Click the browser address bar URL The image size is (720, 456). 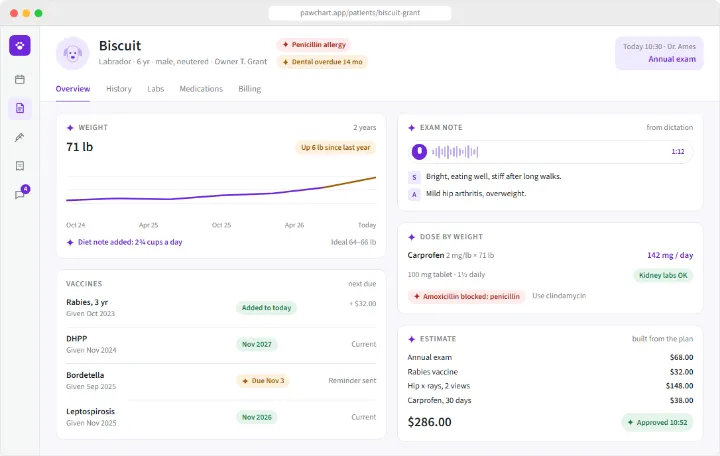[x=360, y=13]
